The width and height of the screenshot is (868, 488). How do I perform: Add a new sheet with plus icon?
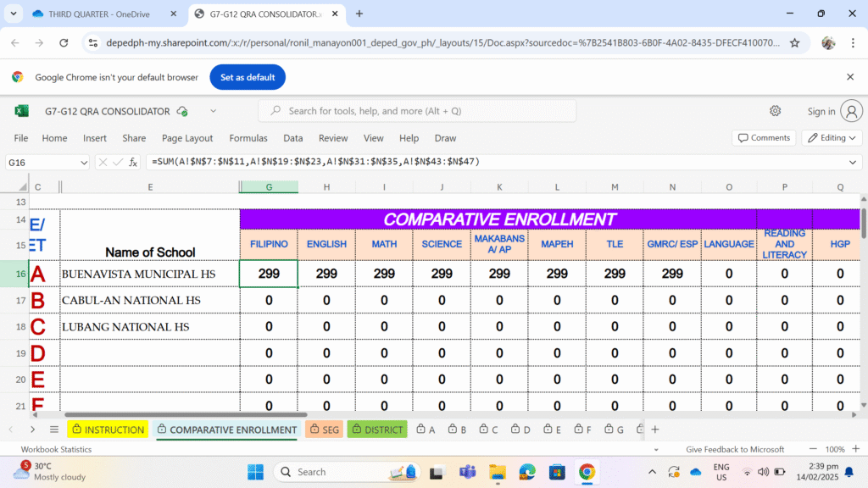point(654,430)
